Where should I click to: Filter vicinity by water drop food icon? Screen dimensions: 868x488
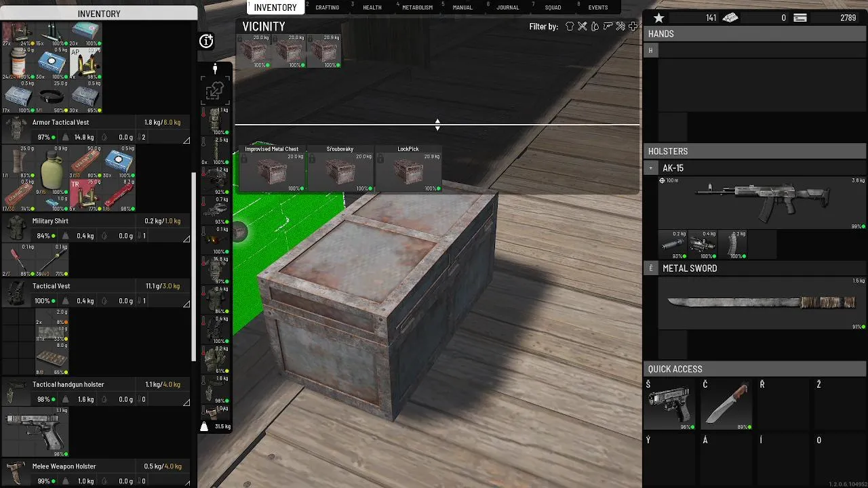595,26
